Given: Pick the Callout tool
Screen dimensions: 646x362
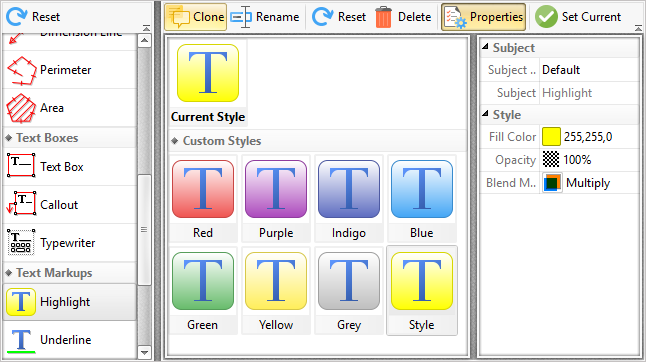Looking at the screenshot, I should 69,205.
